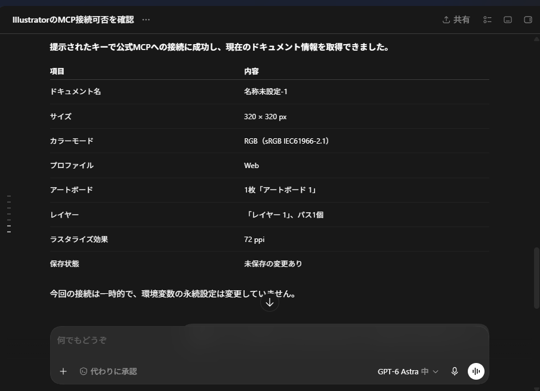Click the sentence starting 今回の接続は一時的で

(173, 294)
